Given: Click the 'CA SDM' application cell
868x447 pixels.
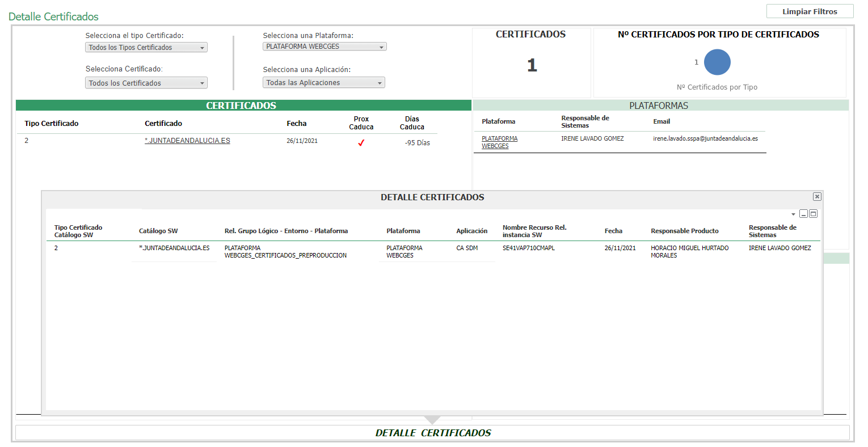Looking at the screenshot, I should tap(467, 248).
